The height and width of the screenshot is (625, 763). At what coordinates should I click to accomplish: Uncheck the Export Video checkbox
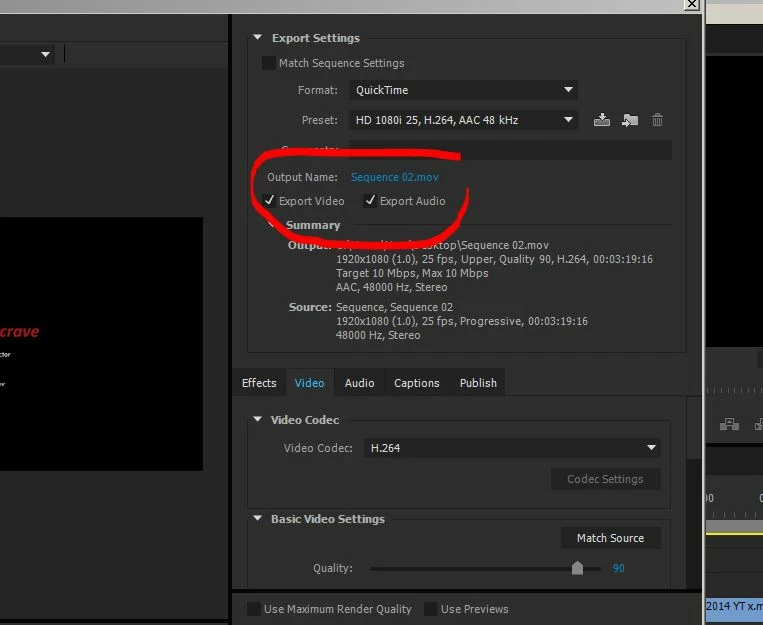click(x=269, y=201)
